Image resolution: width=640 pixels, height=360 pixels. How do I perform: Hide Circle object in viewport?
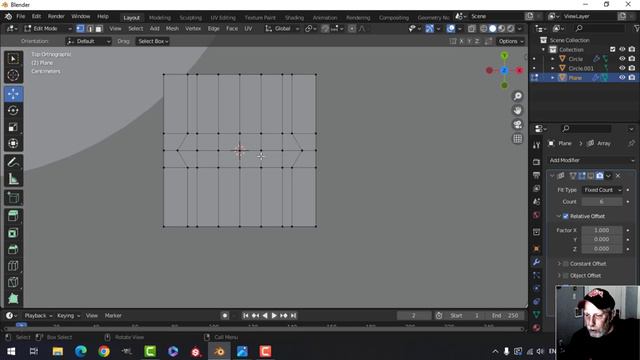pyautogui.click(x=622, y=59)
